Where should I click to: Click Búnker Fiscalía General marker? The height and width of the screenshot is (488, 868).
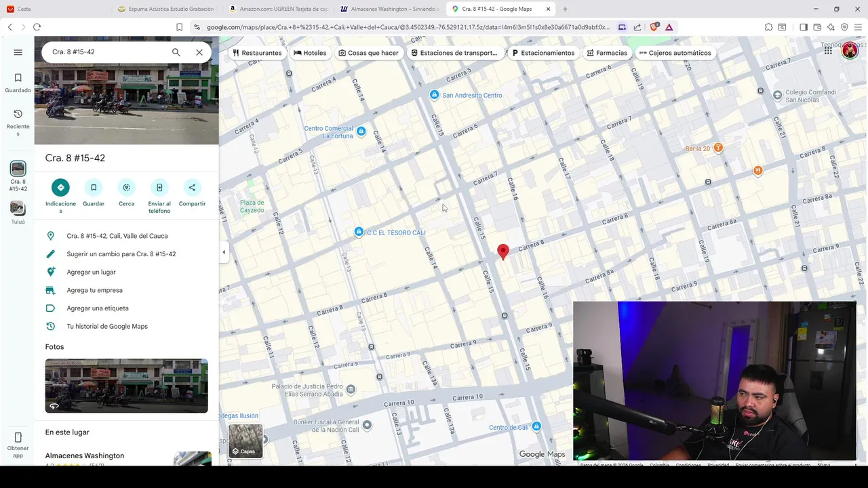coord(367,425)
